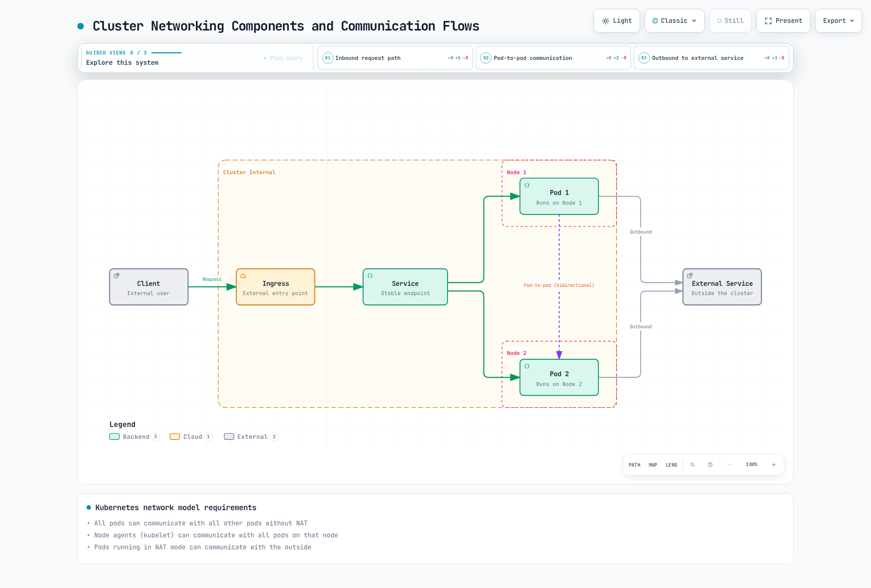
Task: Click the external icon on Client node
Action: click(x=116, y=276)
